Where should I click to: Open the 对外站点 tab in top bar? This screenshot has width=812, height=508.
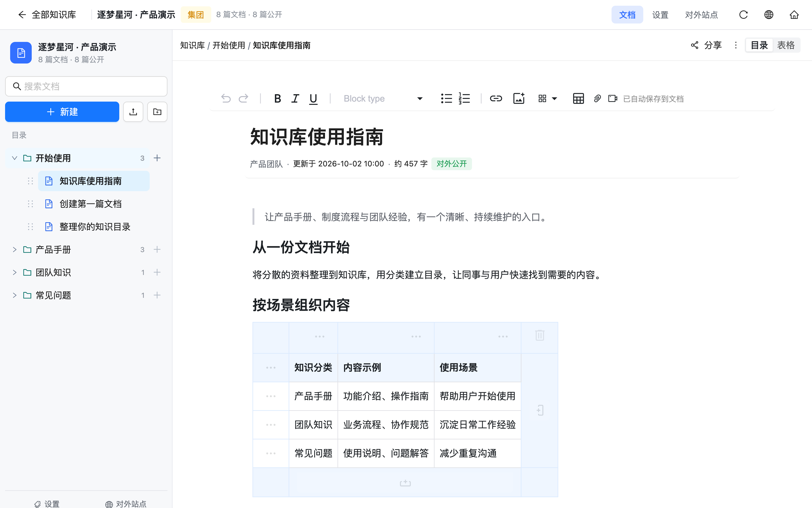tap(701, 14)
